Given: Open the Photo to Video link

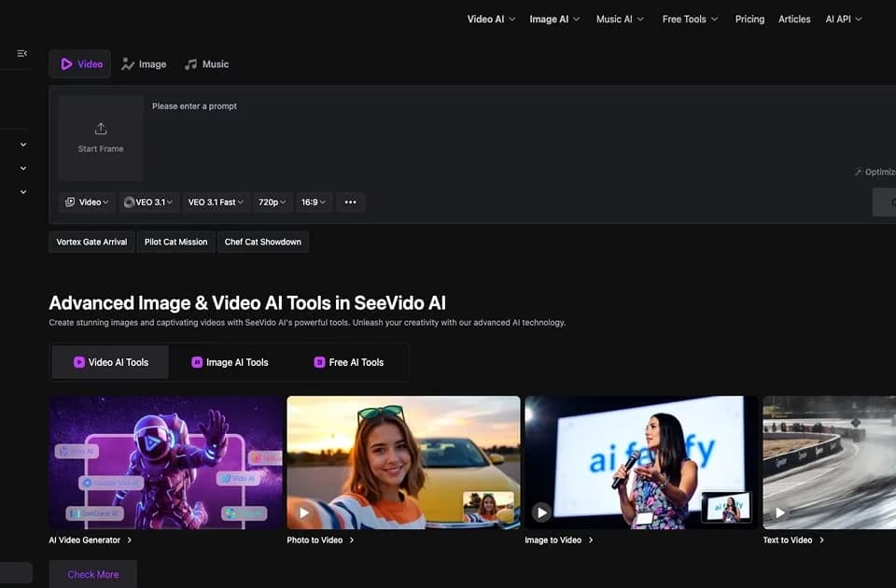Looking at the screenshot, I should click(320, 540).
